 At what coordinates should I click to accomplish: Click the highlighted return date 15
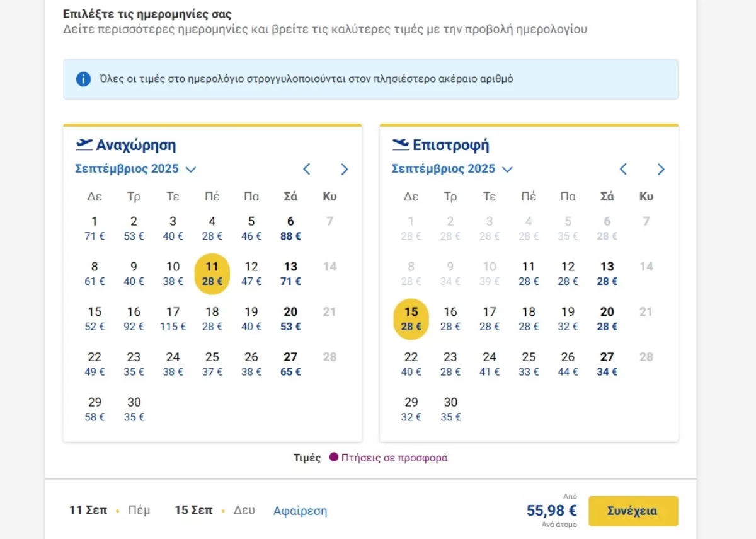411,319
